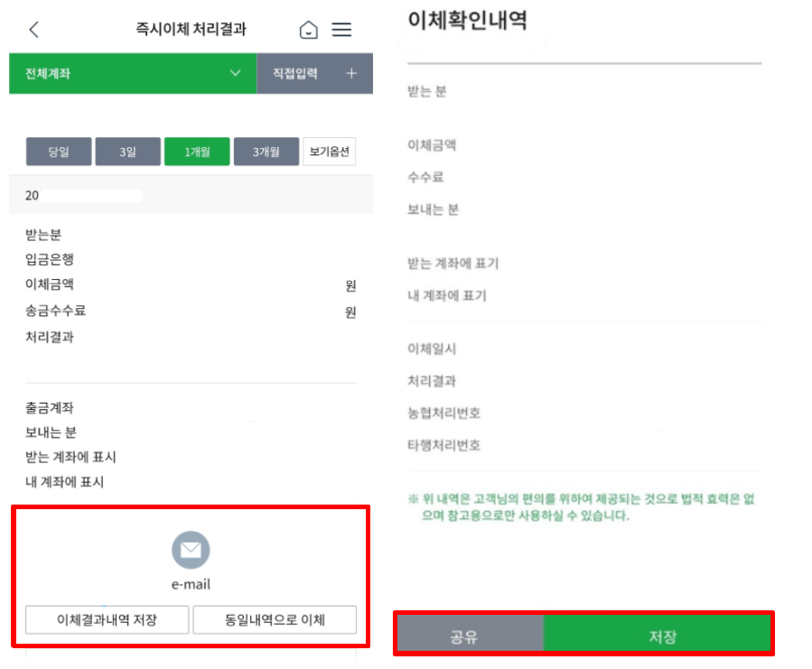Open the hamburger menu
This screenshot has height=669, width=812.
point(342,29)
